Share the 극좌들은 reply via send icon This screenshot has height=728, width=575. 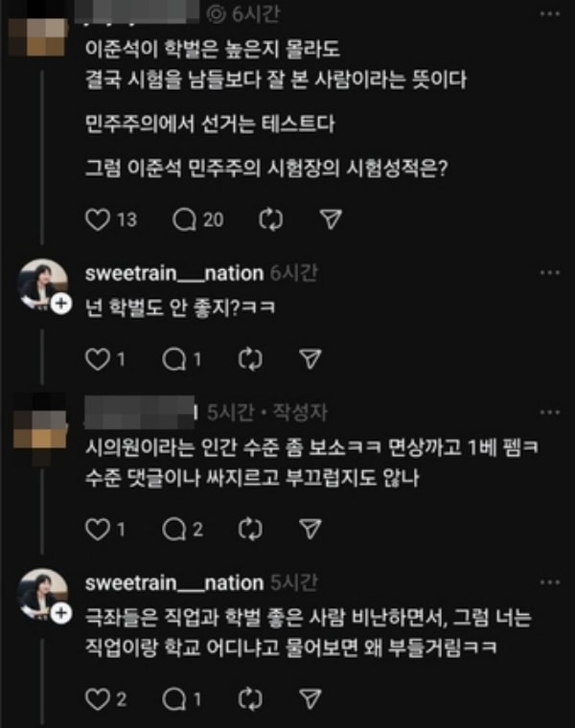point(310,698)
